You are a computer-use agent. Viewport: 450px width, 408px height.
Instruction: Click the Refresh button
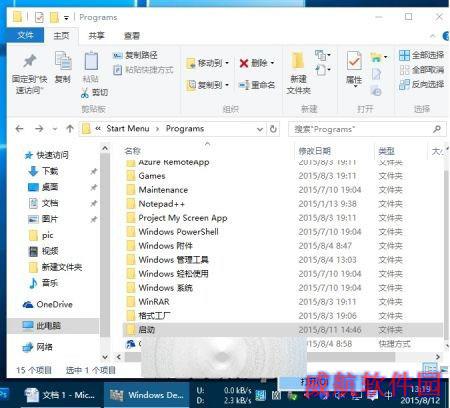tap(273, 129)
